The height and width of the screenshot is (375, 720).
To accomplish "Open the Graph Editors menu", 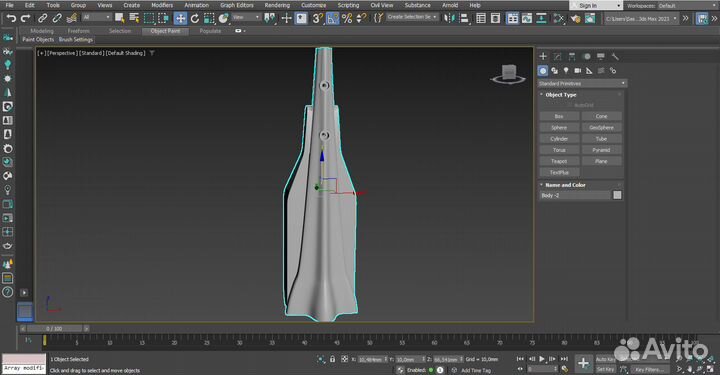I will (x=236, y=5).
